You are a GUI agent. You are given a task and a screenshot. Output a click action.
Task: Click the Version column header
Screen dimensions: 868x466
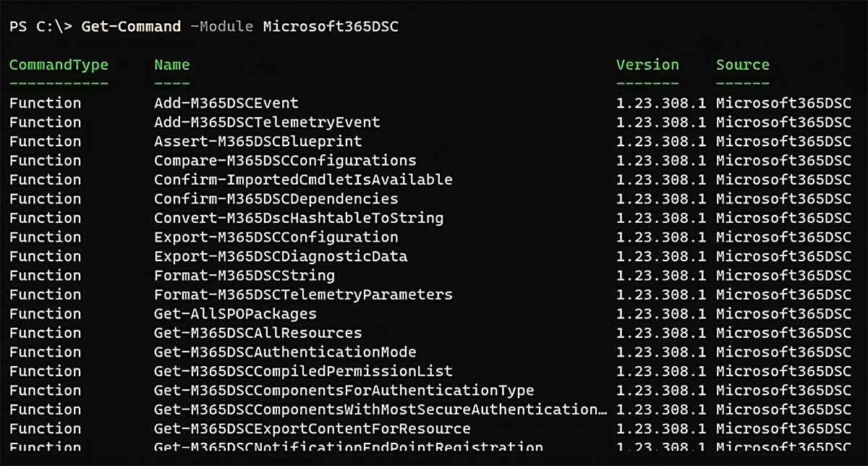point(647,65)
